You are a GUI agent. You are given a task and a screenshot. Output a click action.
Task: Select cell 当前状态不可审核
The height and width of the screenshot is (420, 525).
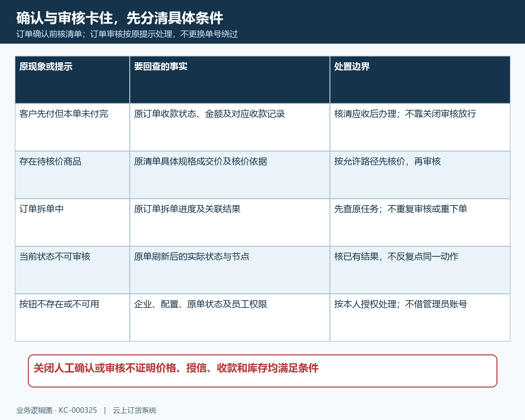[x=72, y=270]
